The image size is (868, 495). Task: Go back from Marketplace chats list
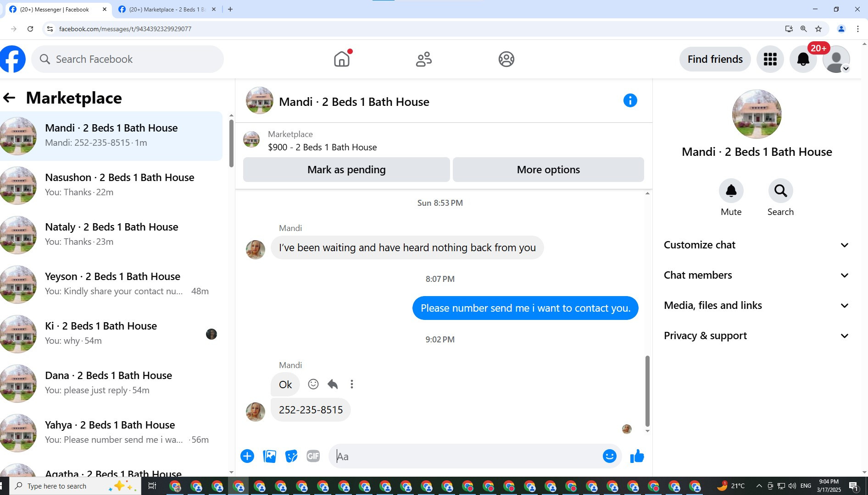point(9,98)
